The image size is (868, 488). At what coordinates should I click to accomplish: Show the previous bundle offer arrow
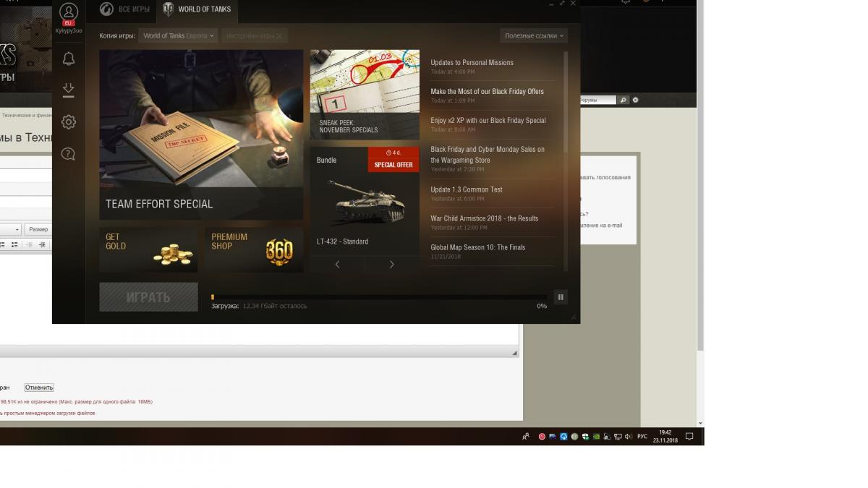[x=338, y=265]
